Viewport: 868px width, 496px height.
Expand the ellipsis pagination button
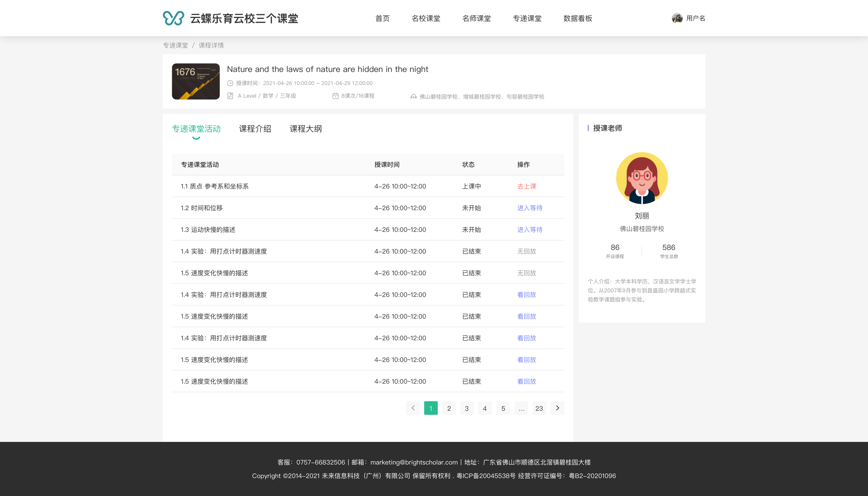tap(521, 408)
